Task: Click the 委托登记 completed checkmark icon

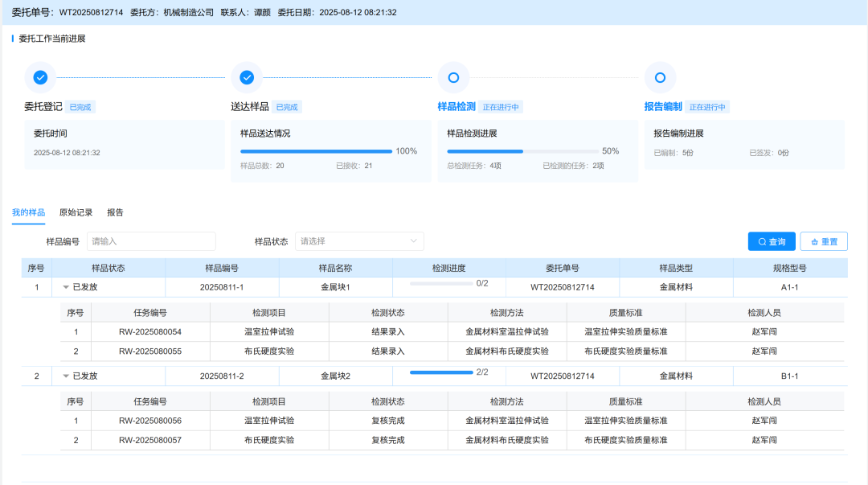Action: coord(39,77)
